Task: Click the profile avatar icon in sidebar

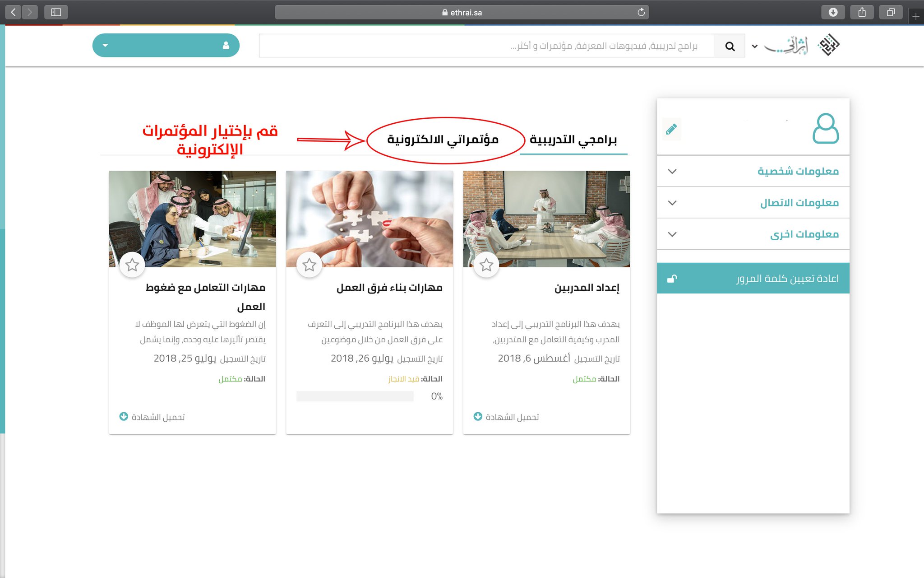Action: (x=825, y=129)
